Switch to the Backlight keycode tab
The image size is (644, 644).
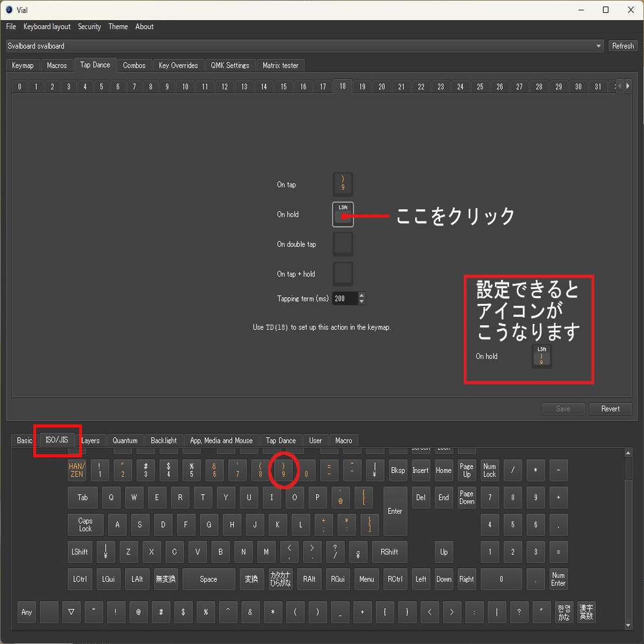(163, 441)
